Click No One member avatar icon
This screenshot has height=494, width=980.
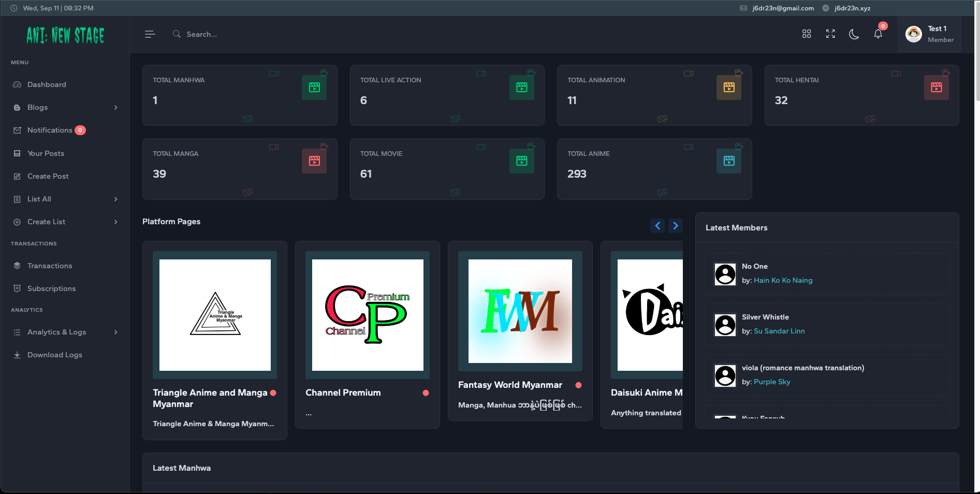coord(725,274)
